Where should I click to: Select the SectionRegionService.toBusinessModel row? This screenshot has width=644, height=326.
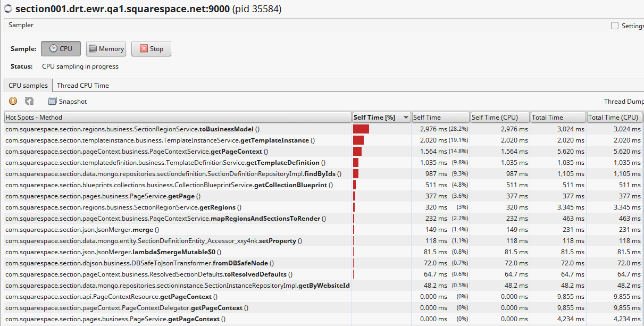(323, 129)
